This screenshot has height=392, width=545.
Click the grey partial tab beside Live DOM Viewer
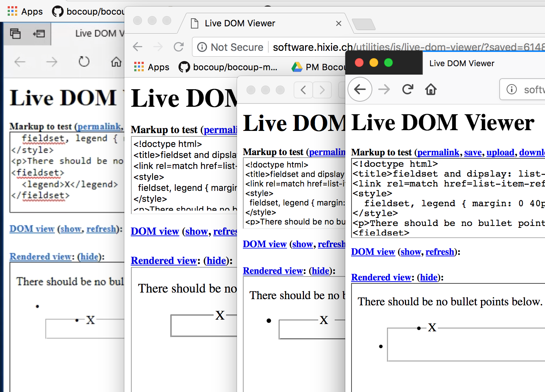tap(363, 24)
